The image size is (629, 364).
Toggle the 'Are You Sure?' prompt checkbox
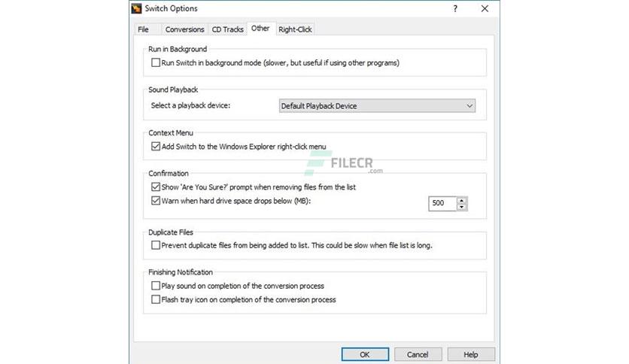coord(156,187)
